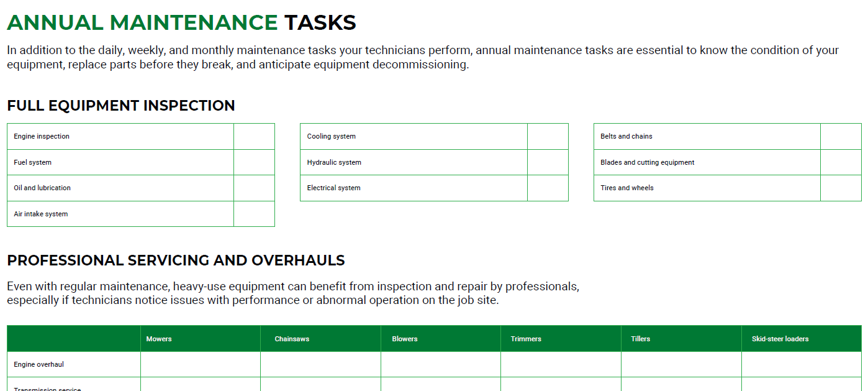Check the Hydraulic system box
868x391 pixels.
pyautogui.click(x=548, y=162)
